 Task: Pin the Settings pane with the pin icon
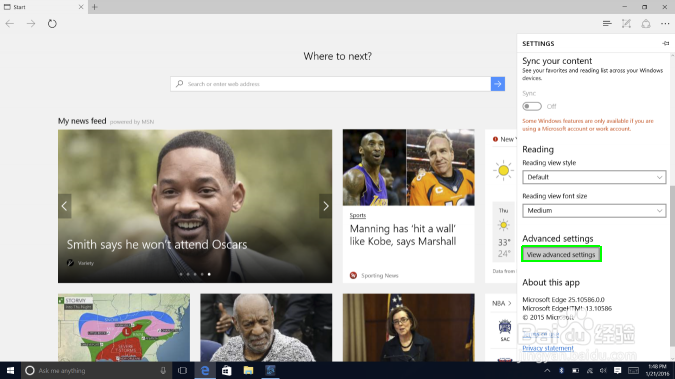(666, 43)
